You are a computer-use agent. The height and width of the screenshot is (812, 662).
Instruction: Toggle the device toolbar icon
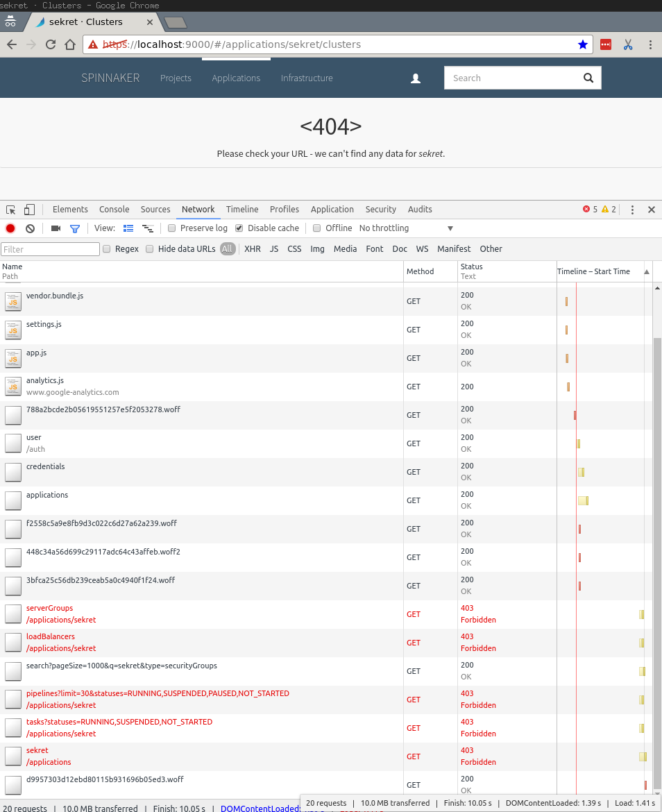tap(28, 209)
